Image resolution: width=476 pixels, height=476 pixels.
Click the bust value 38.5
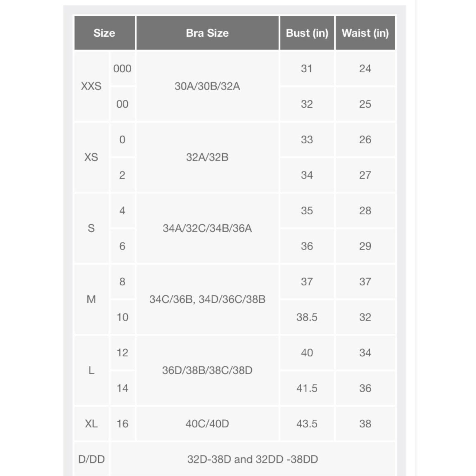(307, 317)
